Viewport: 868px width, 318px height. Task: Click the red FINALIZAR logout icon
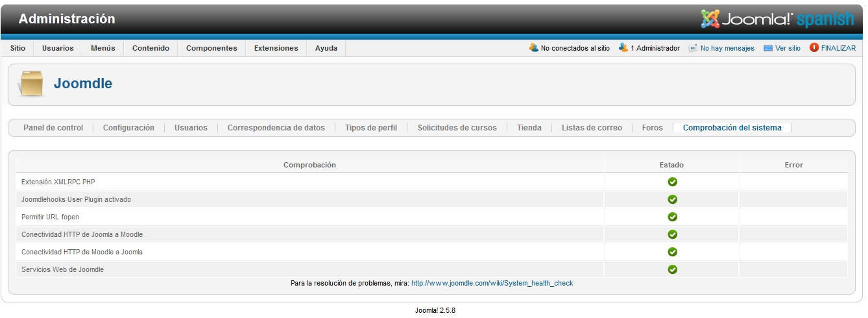point(814,48)
